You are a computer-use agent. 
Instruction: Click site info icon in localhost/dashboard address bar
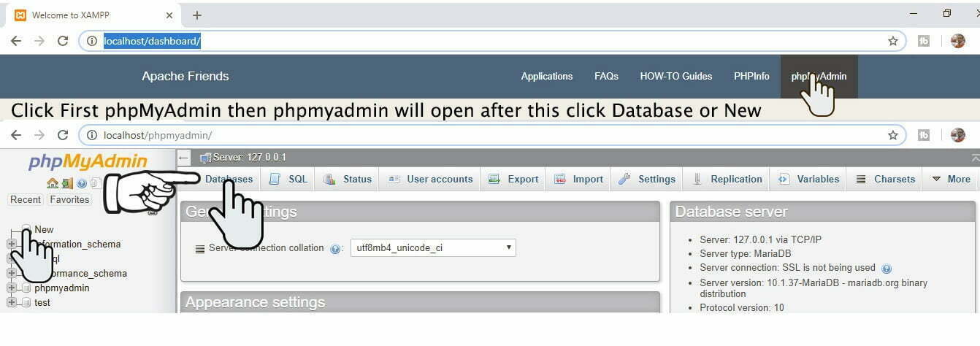click(92, 41)
